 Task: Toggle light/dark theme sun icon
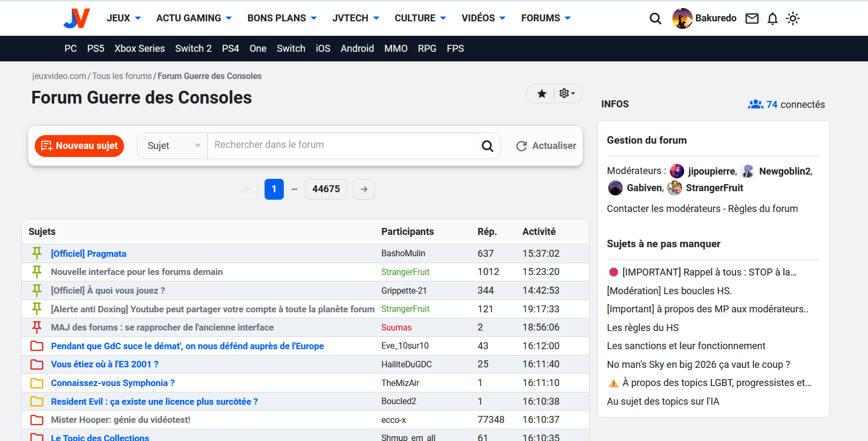coord(793,19)
